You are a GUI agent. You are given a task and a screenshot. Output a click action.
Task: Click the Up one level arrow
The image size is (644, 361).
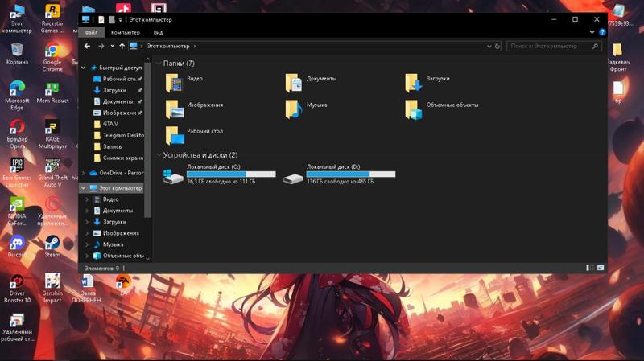122,47
